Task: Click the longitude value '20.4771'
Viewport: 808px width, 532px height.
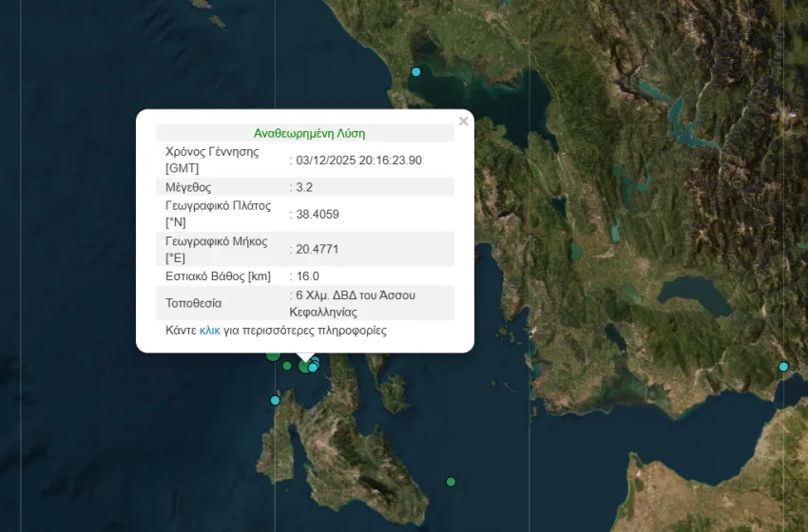Action: pos(317,249)
